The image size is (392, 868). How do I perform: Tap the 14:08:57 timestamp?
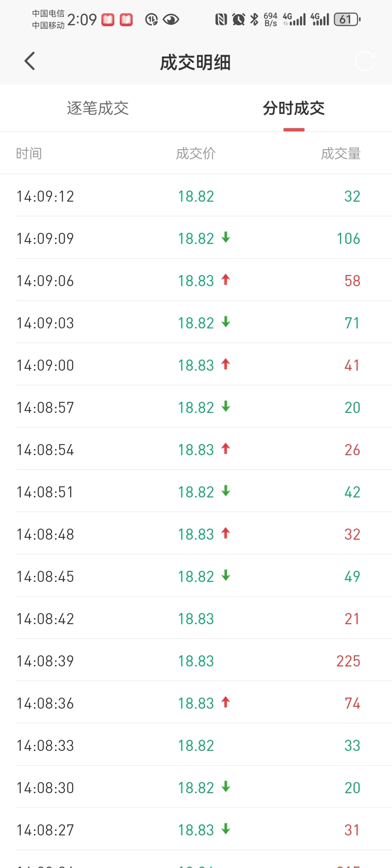[45, 408]
